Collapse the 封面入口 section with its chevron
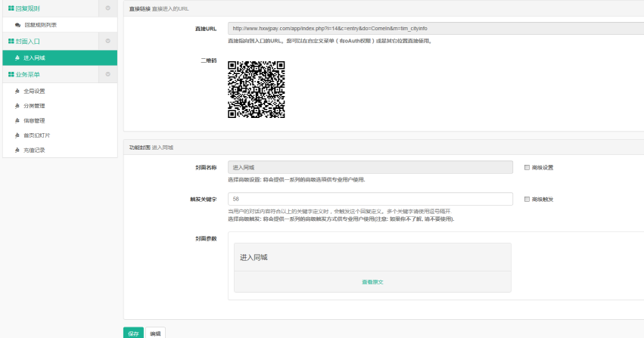Screen dimensions: 644x338 (x=108, y=41)
